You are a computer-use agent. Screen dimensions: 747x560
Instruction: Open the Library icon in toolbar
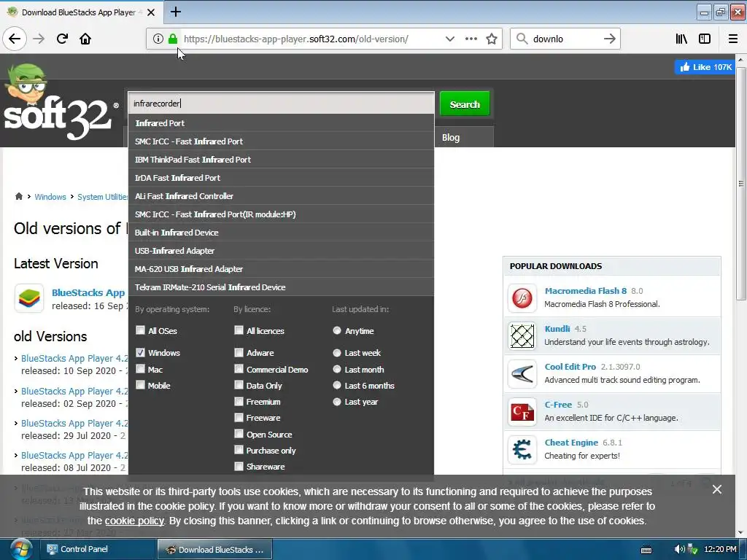pyautogui.click(x=681, y=39)
